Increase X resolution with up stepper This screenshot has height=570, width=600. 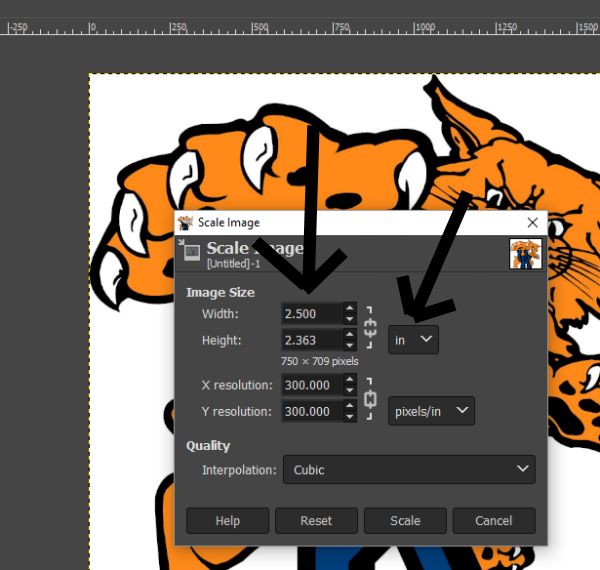tap(349, 379)
